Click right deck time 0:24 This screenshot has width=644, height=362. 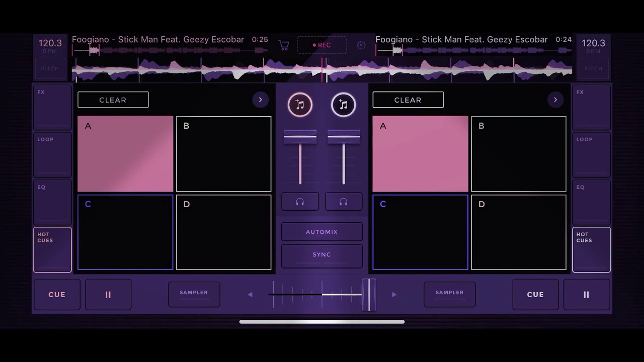[x=563, y=39]
